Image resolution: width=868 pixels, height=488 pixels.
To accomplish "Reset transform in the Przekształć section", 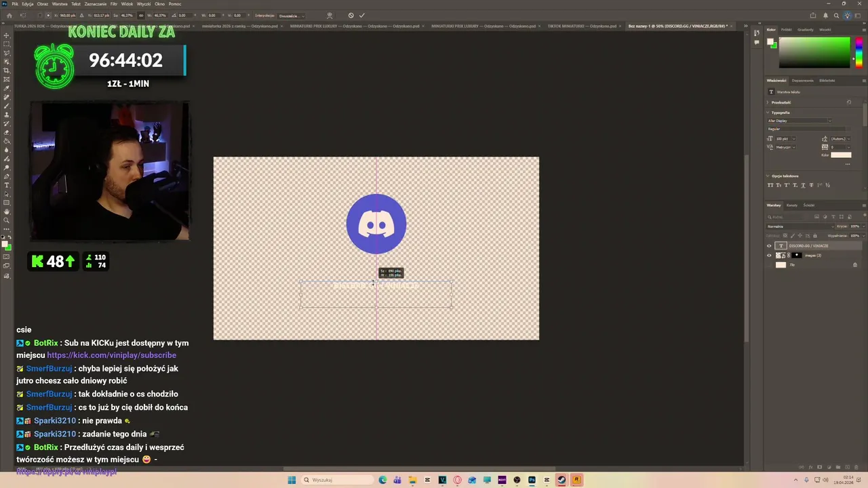I will coord(848,102).
